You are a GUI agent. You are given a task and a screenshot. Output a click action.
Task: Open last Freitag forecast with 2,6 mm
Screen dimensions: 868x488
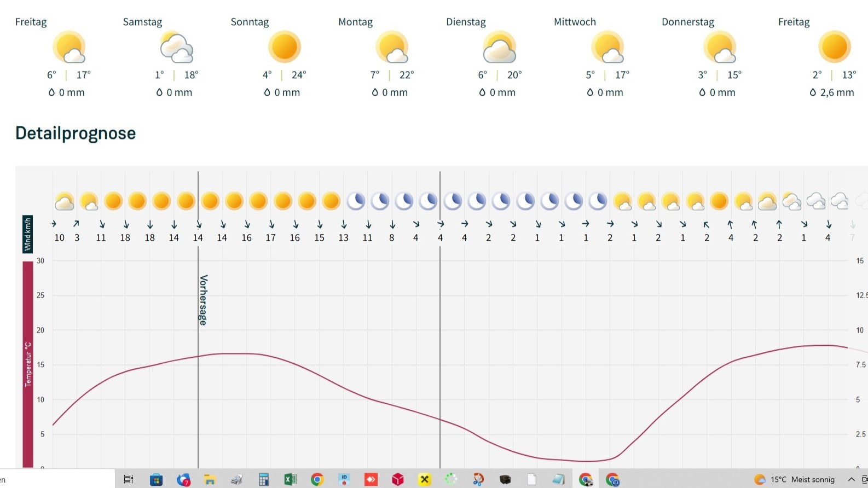(x=794, y=22)
